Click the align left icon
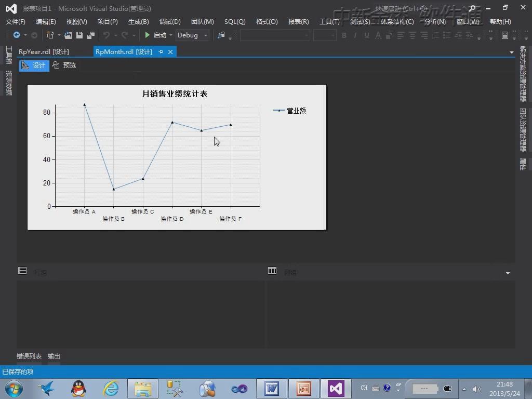 [401, 35]
